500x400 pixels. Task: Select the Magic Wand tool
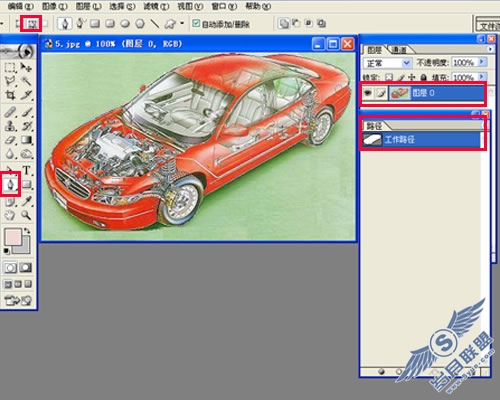coord(26,81)
